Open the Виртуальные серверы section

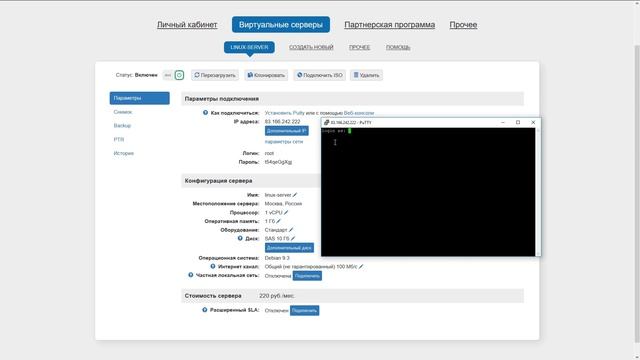tap(281, 25)
